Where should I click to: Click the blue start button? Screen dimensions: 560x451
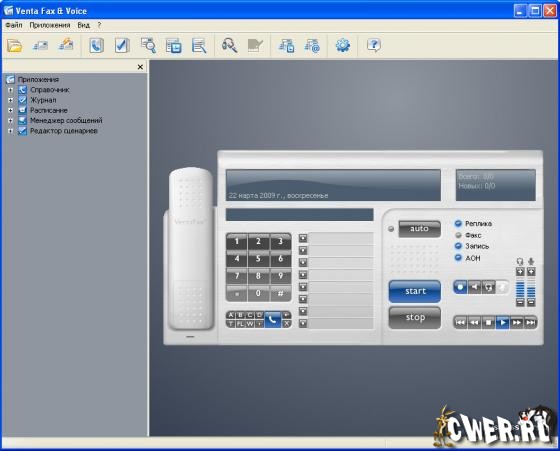coord(415,291)
